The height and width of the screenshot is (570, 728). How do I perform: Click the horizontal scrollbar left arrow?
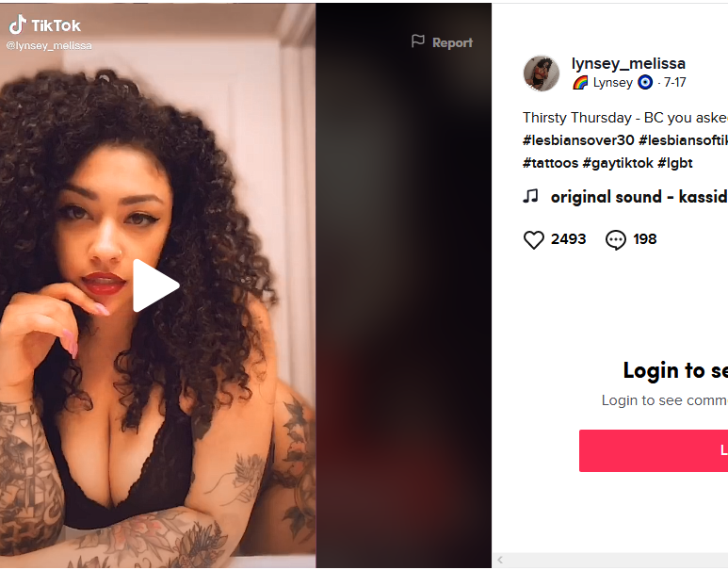coord(500,560)
